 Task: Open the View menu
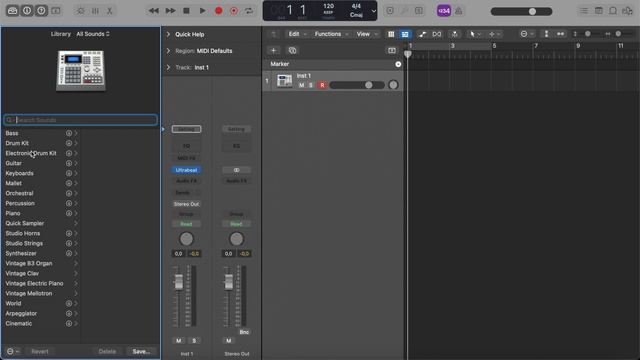click(x=366, y=34)
